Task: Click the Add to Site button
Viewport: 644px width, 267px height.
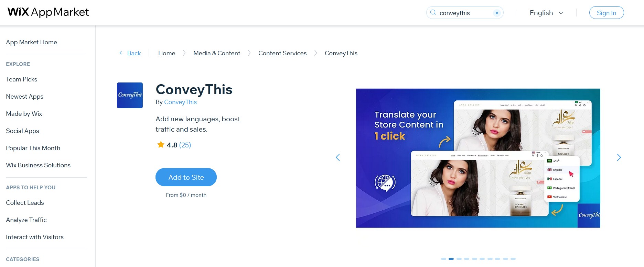Action: tap(186, 177)
